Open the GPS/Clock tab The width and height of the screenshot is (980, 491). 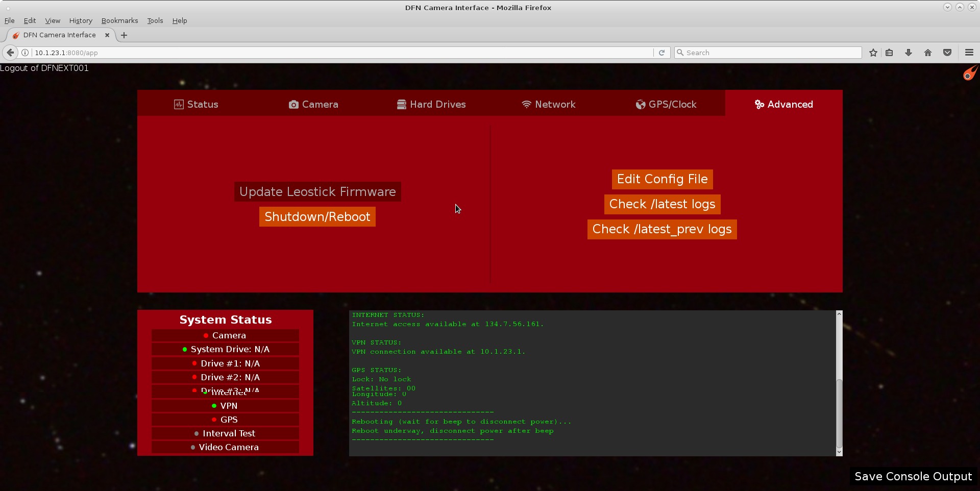(x=666, y=104)
